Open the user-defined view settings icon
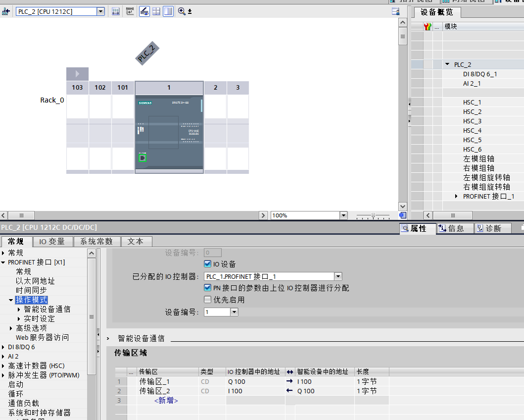This screenshot has width=524, height=420. coord(395,12)
